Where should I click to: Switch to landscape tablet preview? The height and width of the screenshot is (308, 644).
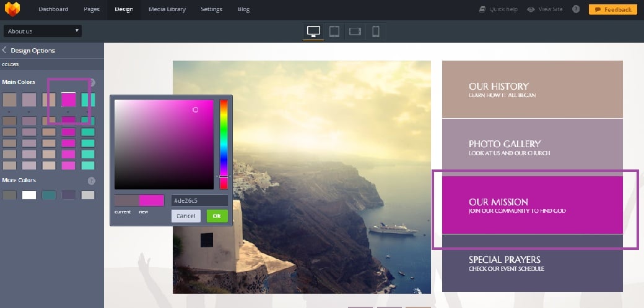pyautogui.click(x=355, y=31)
